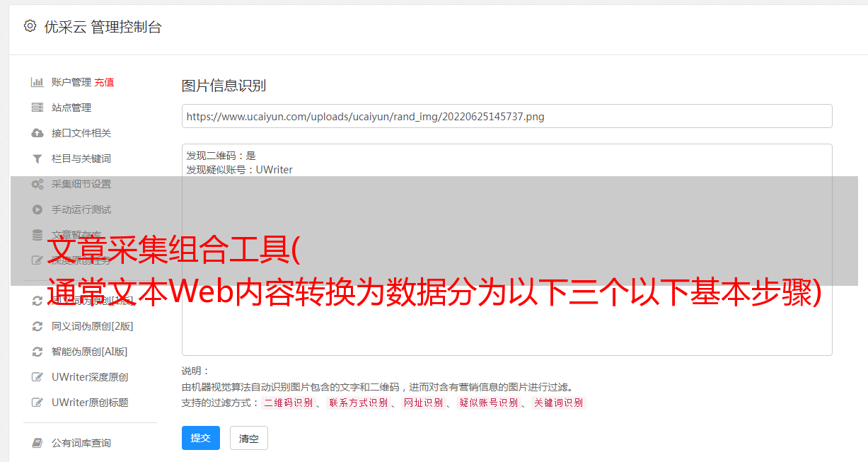The width and height of the screenshot is (868, 462).
Task: Click the 二维码识别 tag
Action: click(x=288, y=403)
